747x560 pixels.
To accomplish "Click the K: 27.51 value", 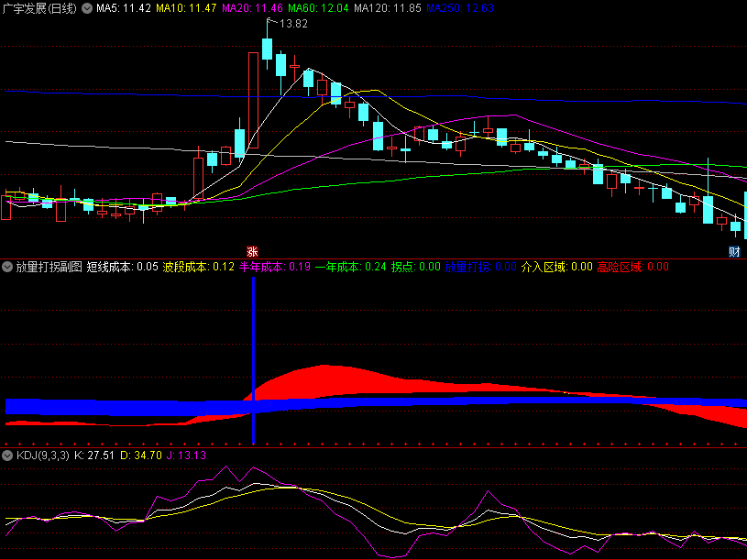I will [x=94, y=456].
